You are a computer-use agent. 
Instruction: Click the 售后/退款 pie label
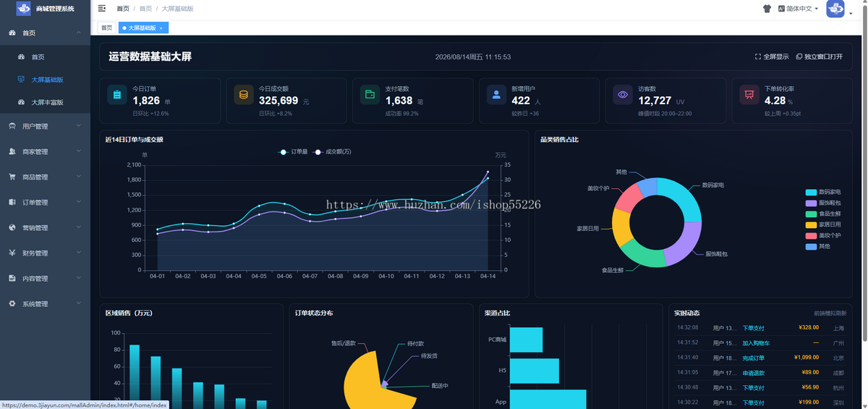pos(344,343)
